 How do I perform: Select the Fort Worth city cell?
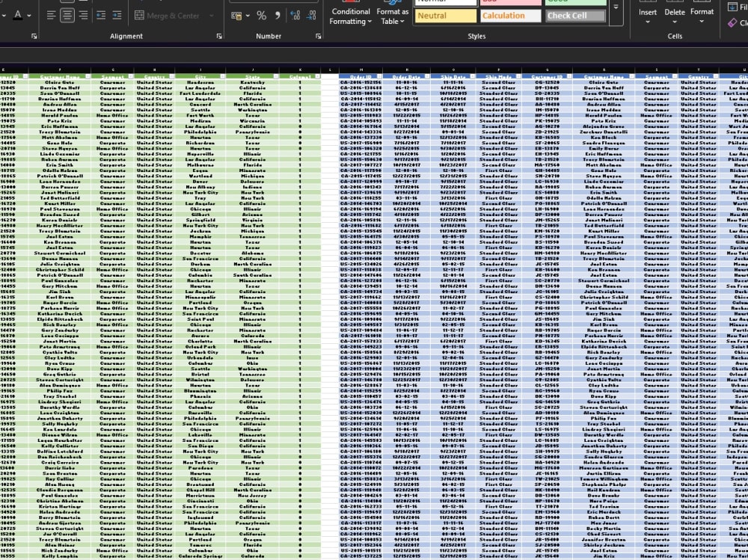click(200, 115)
